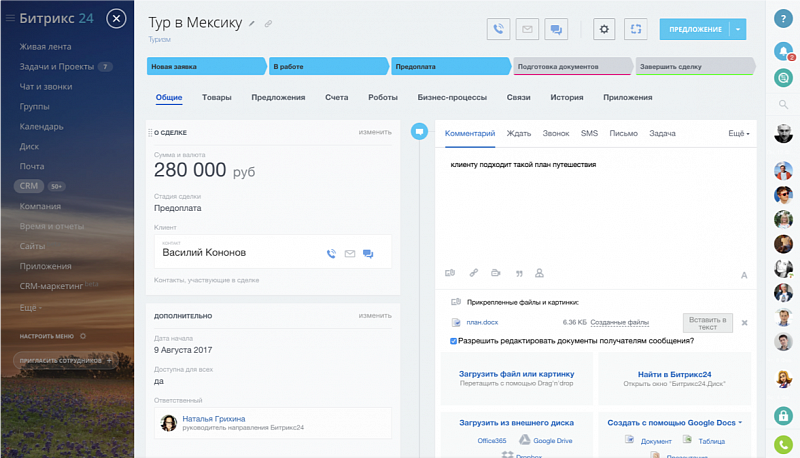Expand the Ещё dropdown in activity tabs
Viewport: 800px width, 458px height.
click(739, 133)
